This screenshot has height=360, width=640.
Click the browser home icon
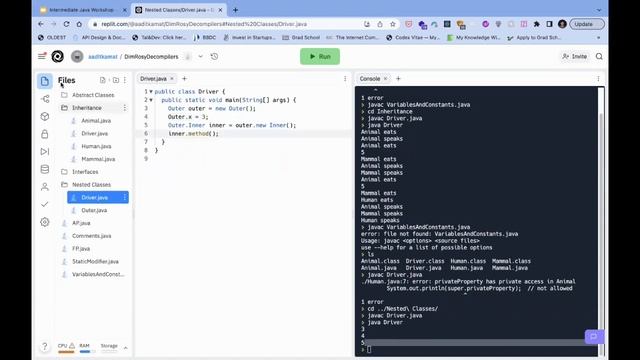pyautogui.click(x=79, y=24)
